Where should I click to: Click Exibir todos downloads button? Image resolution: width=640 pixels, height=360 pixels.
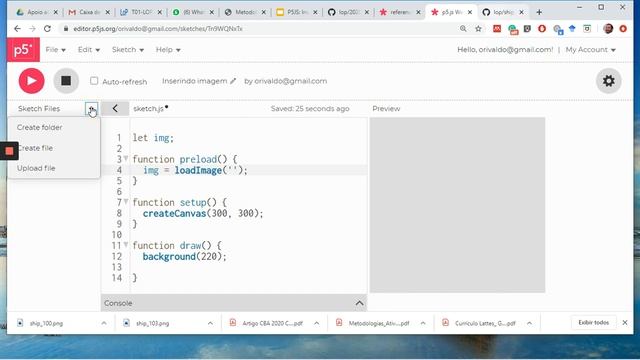click(593, 322)
